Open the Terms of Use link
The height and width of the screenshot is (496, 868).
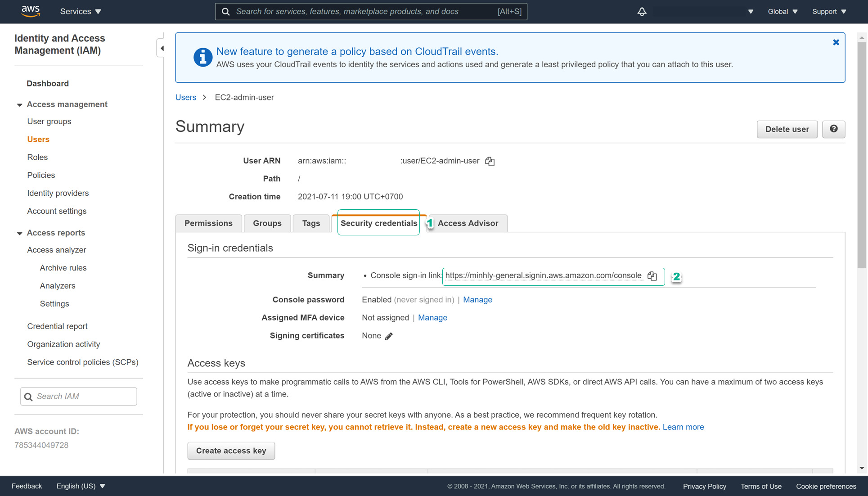[x=761, y=487]
